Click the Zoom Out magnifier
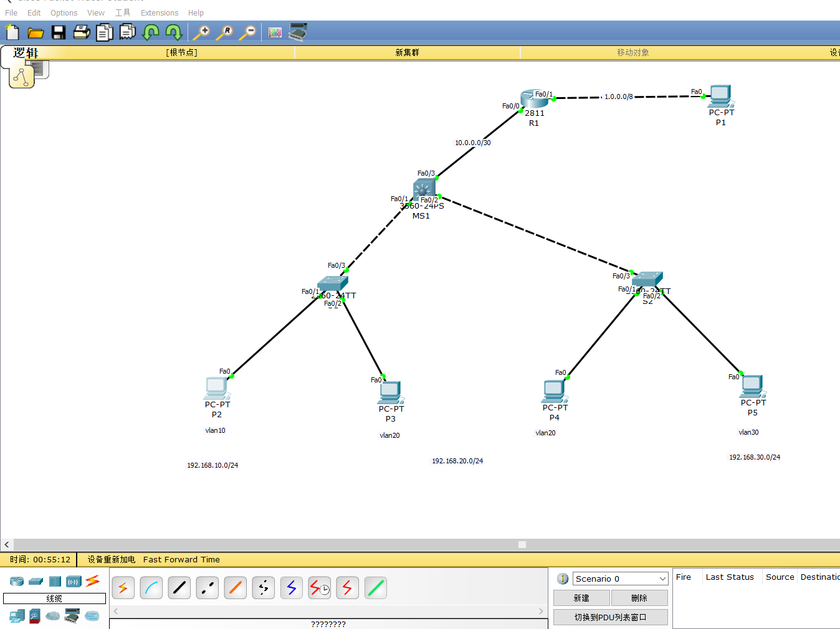This screenshot has width=840, height=629. pos(247,32)
